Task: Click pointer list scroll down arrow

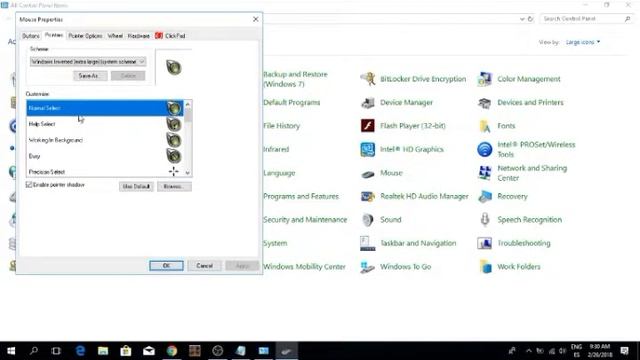Action: click(x=188, y=173)
